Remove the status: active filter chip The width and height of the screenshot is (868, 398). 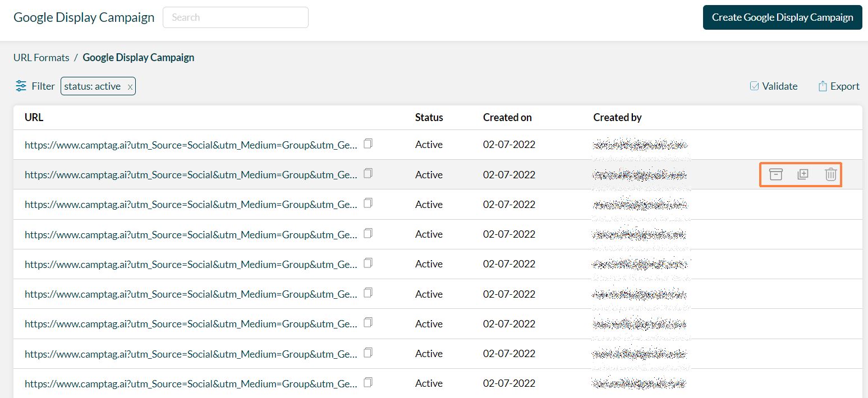coord(130,86)
